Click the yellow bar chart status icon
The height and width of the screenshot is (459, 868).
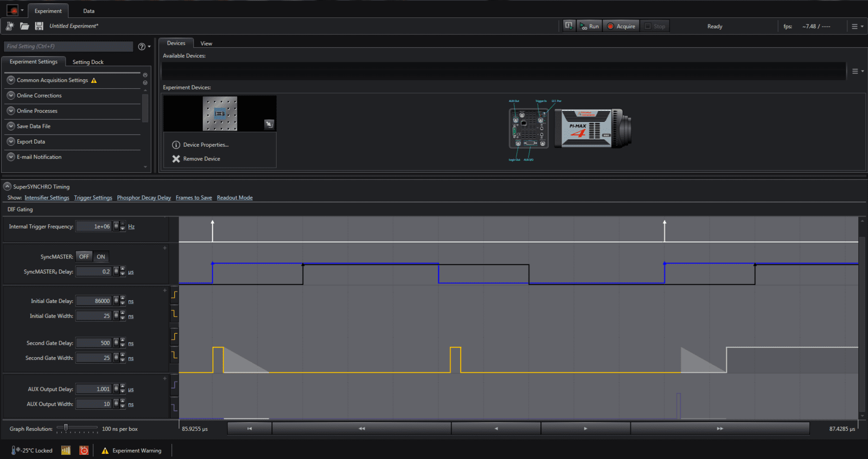(x=66, y=450)
